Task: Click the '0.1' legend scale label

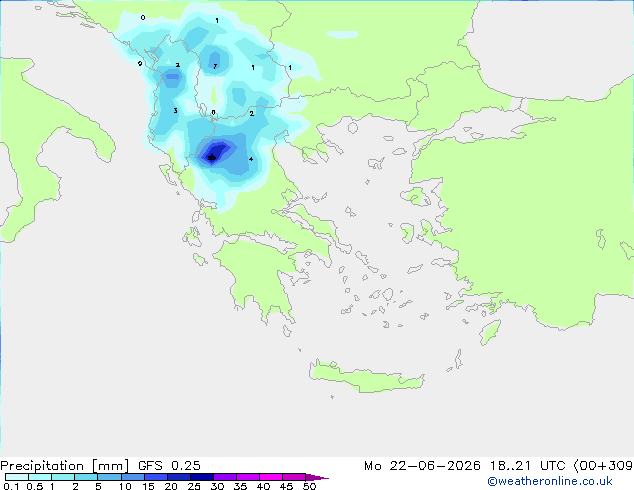Action: pyautogui.click(x=11, y=486)
